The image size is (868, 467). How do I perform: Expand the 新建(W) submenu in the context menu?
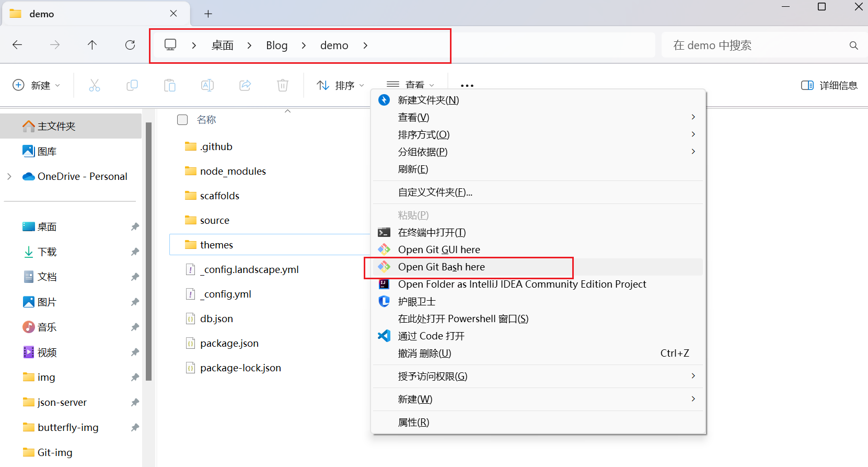point(538,399)
